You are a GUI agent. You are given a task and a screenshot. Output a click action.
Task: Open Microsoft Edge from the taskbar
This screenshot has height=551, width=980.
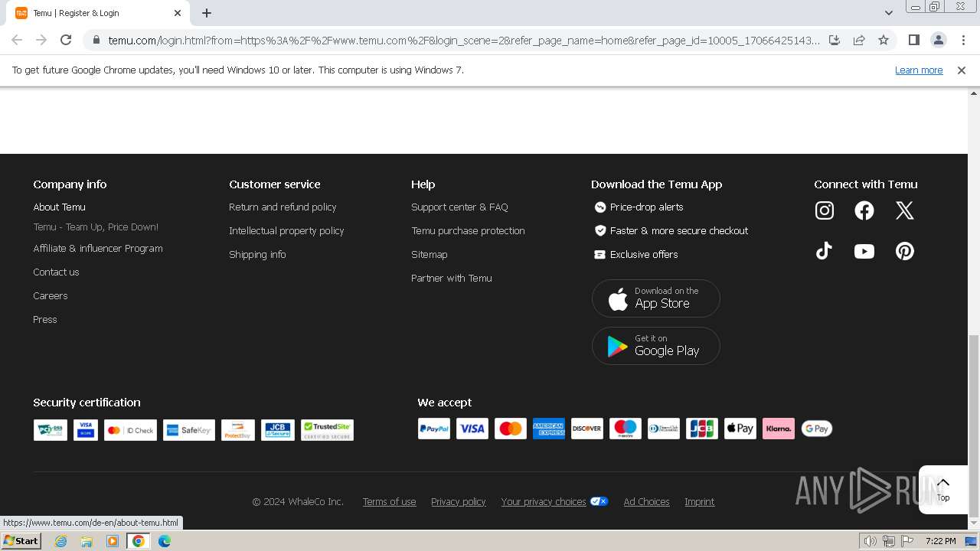165,541
